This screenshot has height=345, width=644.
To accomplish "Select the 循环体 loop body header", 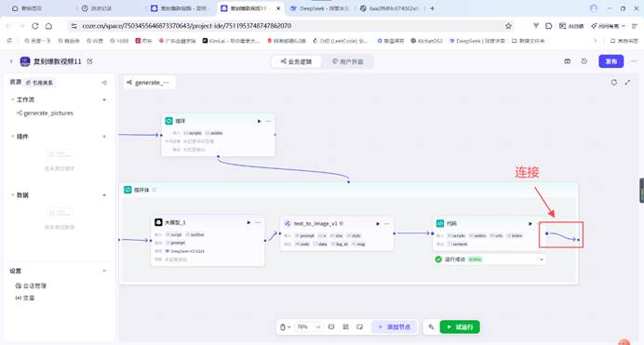I will [x=348, y=190].
